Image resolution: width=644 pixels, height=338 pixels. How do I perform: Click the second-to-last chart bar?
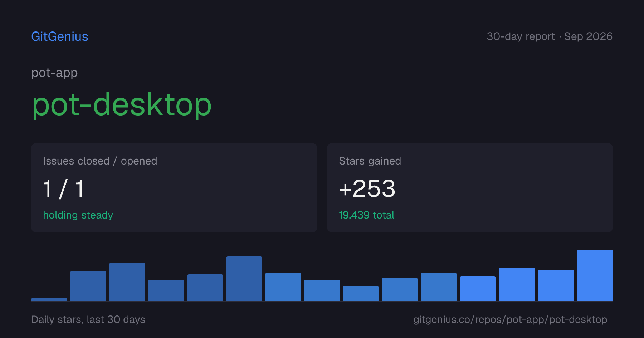[556, 285]
